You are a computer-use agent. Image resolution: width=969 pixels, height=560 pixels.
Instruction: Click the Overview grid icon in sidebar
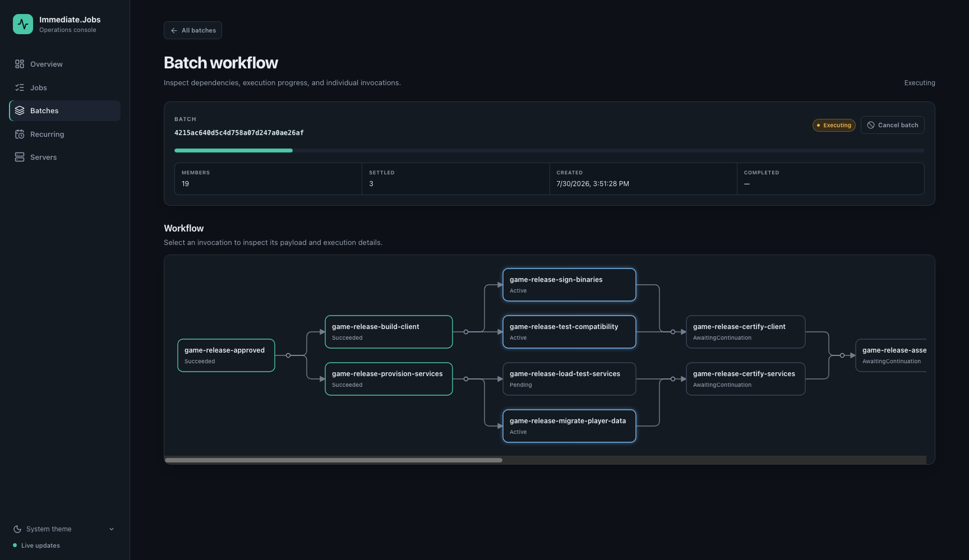pos(20,64)
